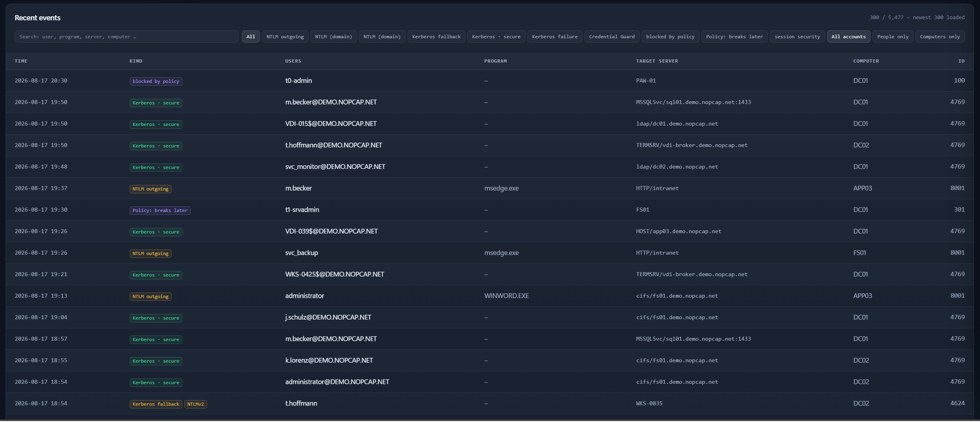Switch to Computers only accounts
980x422 pixels.
pos(940,37)
